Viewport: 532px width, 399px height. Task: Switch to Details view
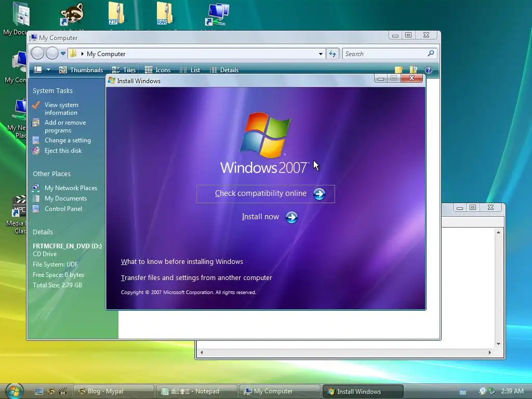click(224, 70)
